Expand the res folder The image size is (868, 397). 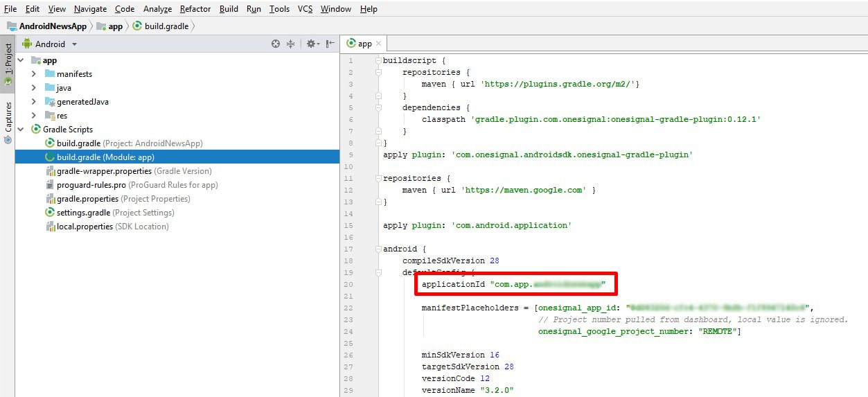point(34,116)
